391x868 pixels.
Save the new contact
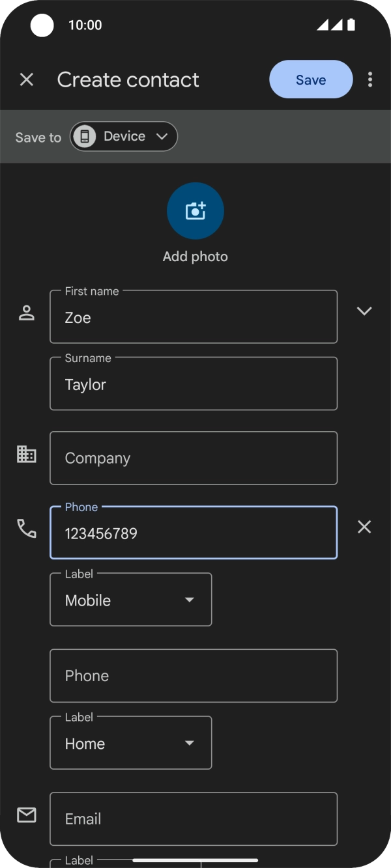(311, 79)
